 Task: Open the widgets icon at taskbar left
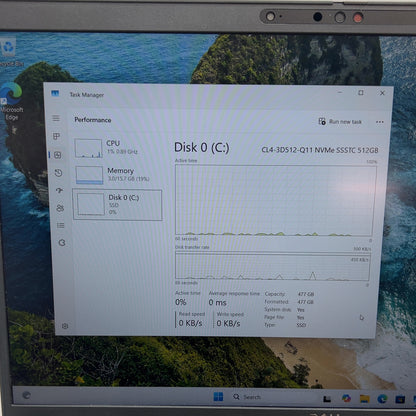click(26, 395)
